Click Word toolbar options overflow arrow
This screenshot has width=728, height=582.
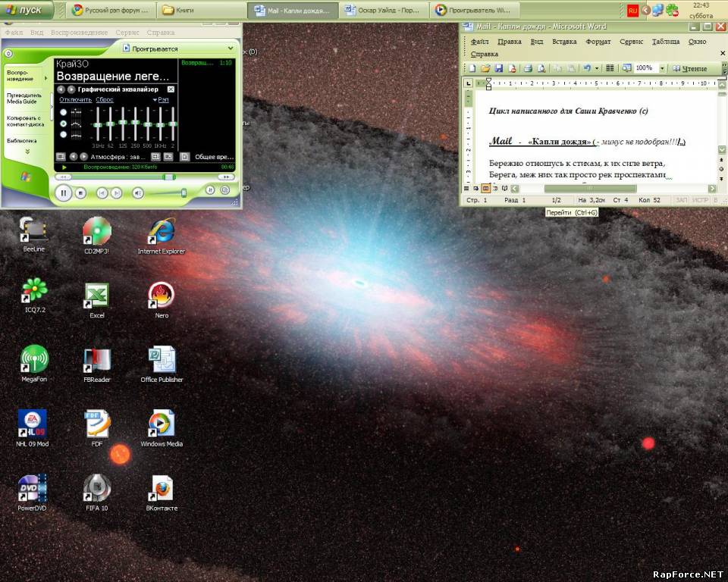tap(725, 69)
